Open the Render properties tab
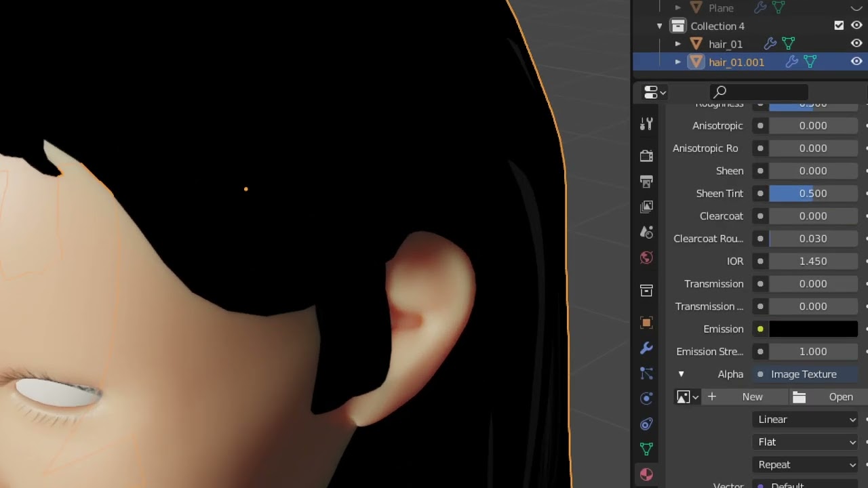Image resolution: width=868 pixels, height=488 pixels. (x=646, y=156)
